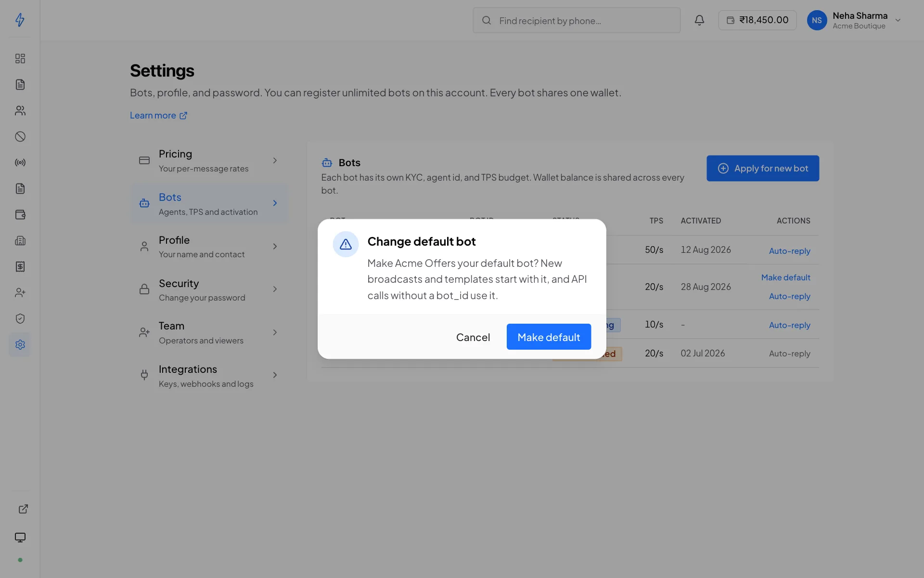Open the building icon in sidebar

[20, 241]
